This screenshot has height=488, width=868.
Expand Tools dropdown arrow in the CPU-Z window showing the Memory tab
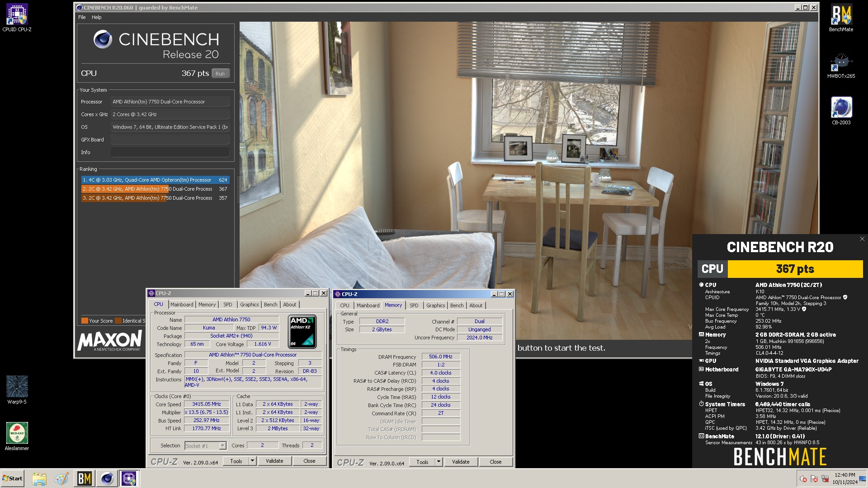[439, 462]
